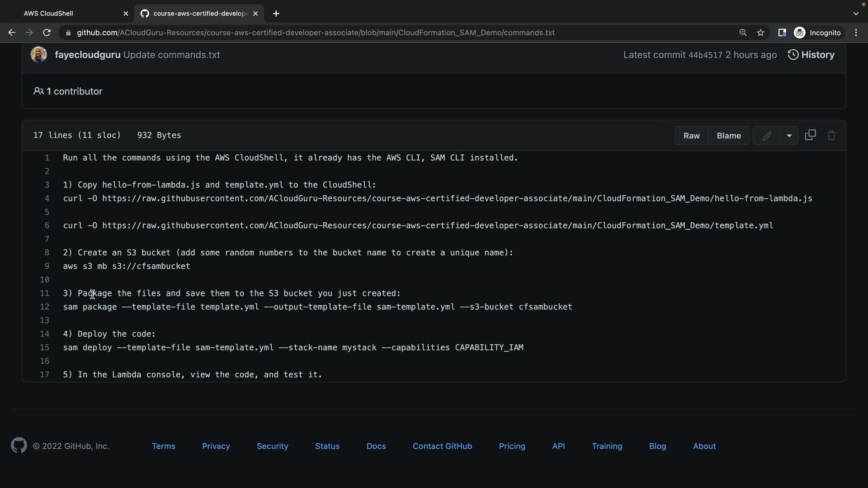Open the 44b4517 commit link
This screenshot has height=488, width=868.
point(705,55)
